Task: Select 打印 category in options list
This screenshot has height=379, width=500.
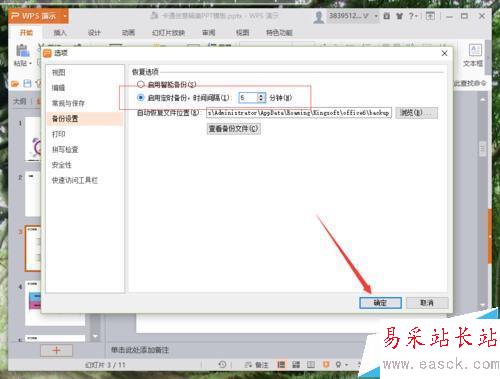Action: pos(85,134)
